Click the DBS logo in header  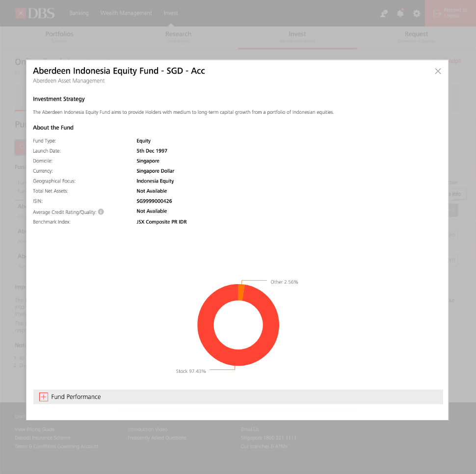(35, 13)
